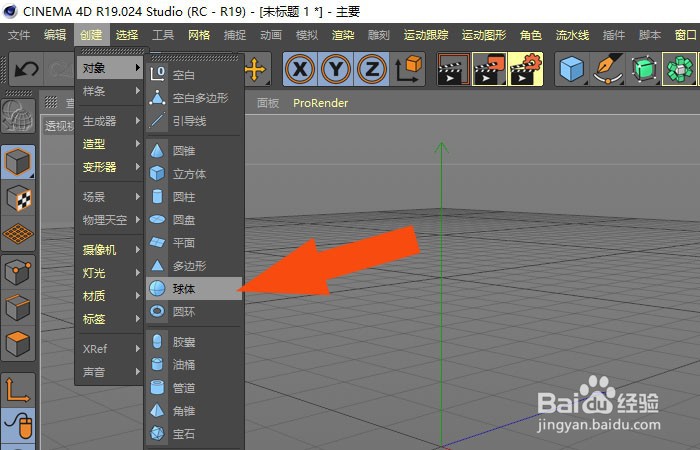
Task: Expand the 摄像机 submenu
Action: coord(109,250)
